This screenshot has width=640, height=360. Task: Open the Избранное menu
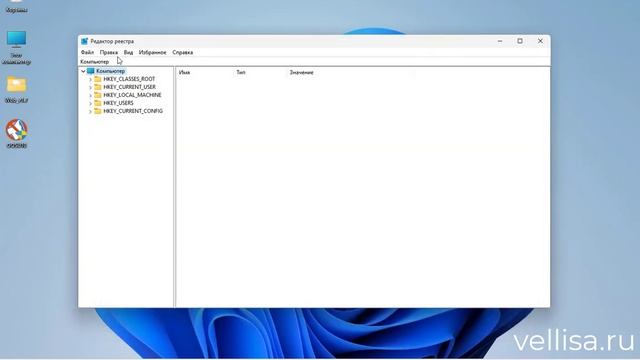(152, 52)
